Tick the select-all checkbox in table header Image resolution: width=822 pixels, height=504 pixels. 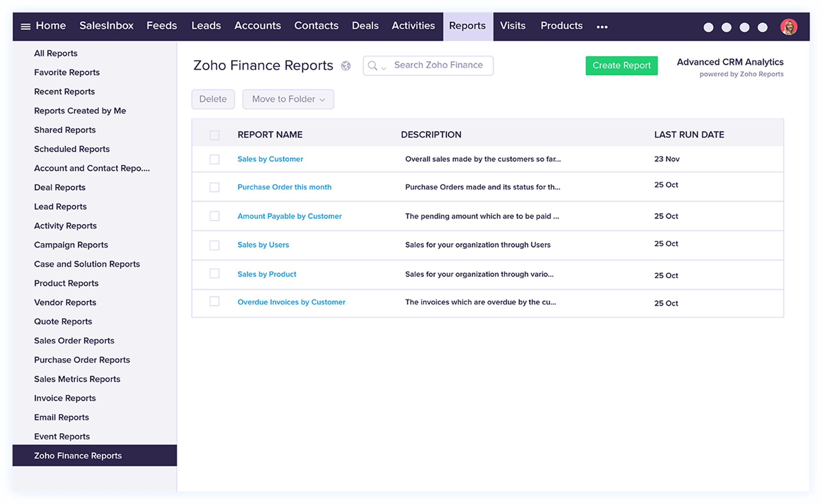click(x=214, y=135)
